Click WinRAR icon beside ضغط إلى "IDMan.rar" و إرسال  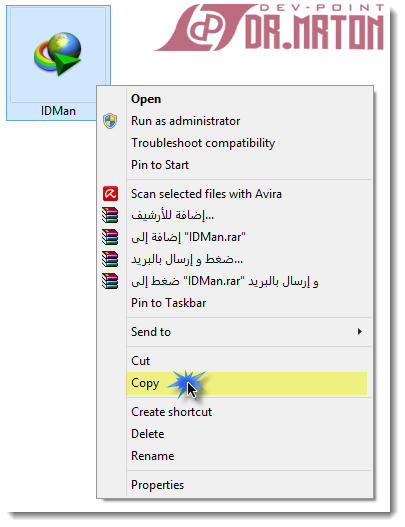tap(110, 281)
